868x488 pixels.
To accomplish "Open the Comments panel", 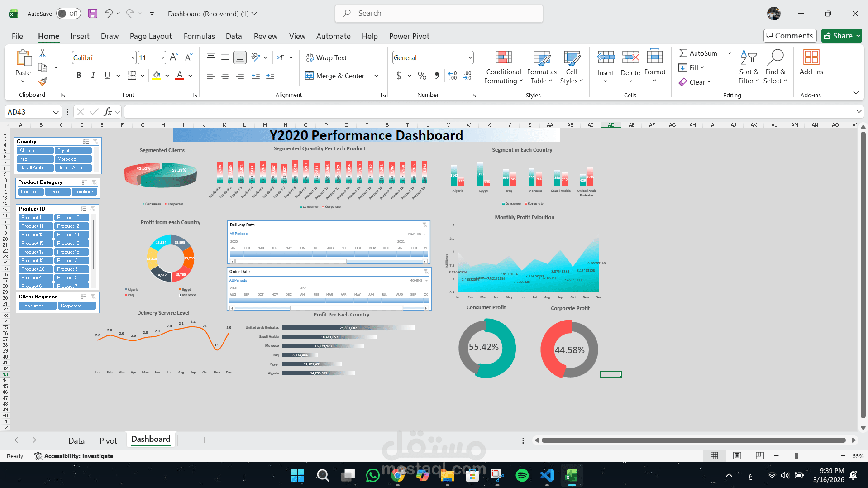I will (789, 36).
